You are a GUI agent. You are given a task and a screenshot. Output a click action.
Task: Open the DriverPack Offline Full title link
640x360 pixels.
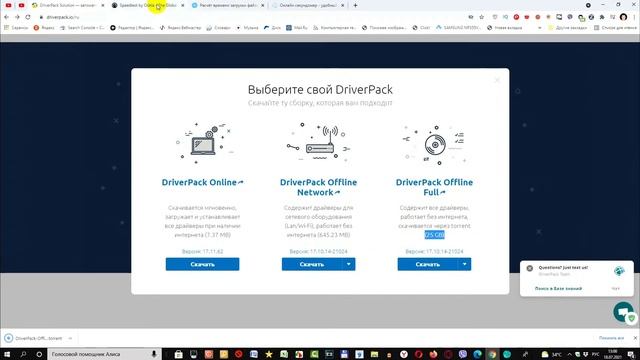click(x=434, y=187)
